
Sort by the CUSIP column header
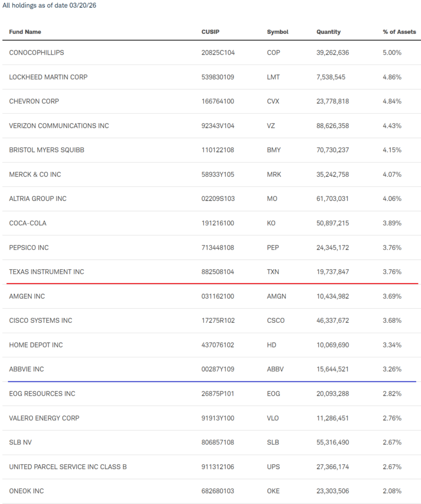(x=210, y=32)
